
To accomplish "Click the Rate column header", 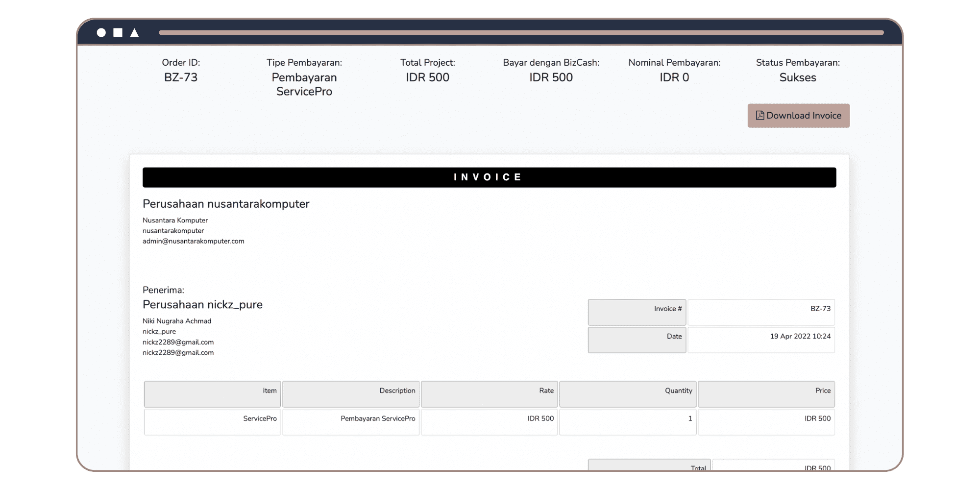I will [x=489, y=394].
